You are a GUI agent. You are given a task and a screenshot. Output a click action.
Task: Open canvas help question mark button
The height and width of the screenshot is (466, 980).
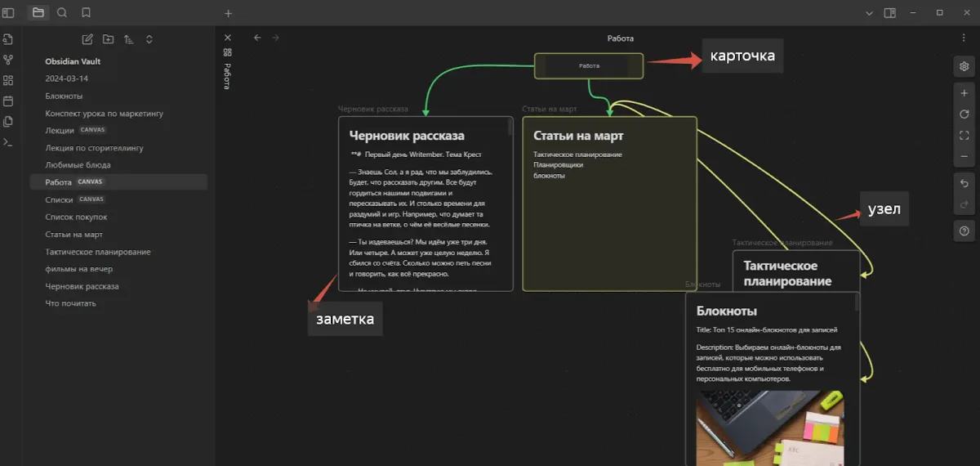[x=964, y=231]
